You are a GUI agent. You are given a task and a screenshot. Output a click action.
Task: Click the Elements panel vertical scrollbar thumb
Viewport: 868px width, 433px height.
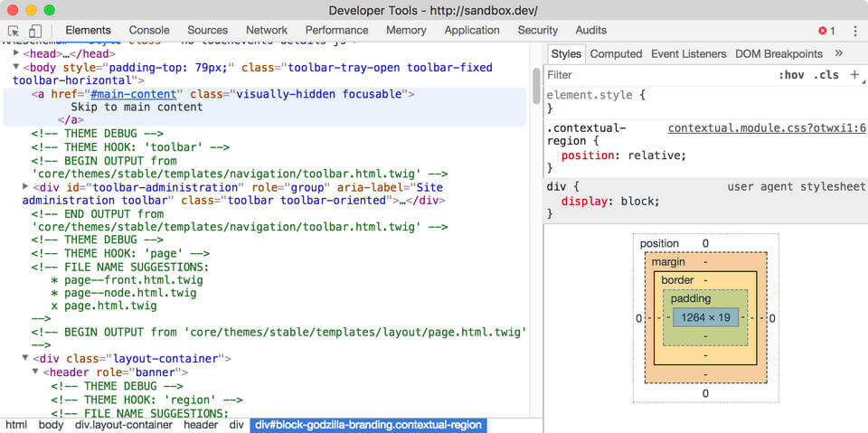pyautogui.click(x=536, y=86)
